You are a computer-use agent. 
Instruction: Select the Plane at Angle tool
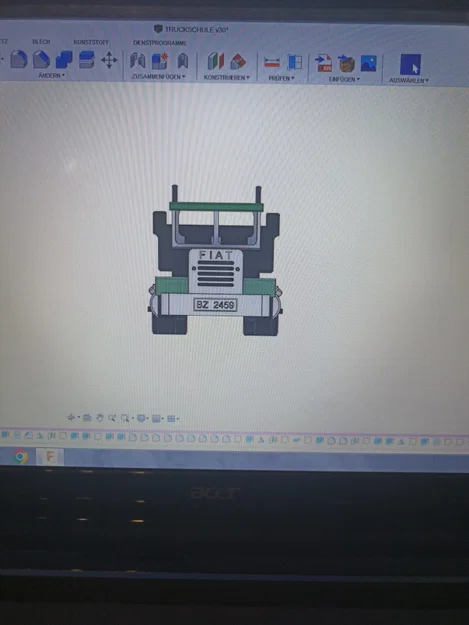click(238, 62)
